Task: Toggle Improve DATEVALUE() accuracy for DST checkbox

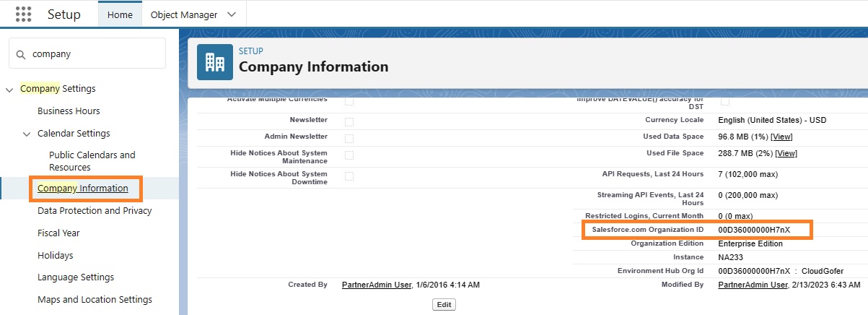Action: [x=724, y=100]
